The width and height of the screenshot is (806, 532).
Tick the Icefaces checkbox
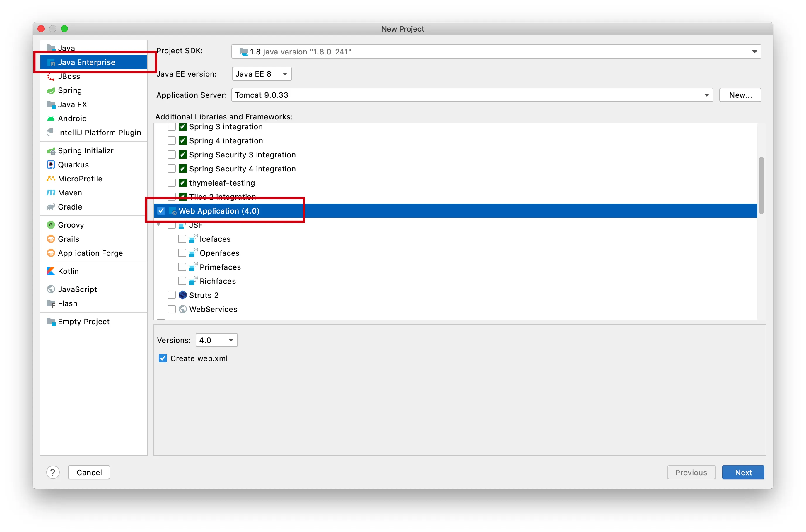click(x=182, y=239)
